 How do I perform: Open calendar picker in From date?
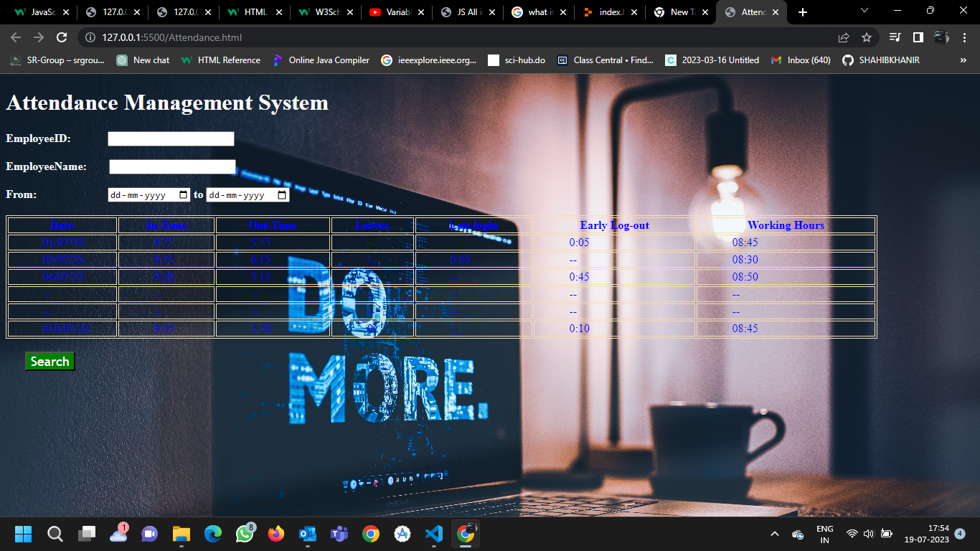coord(184,195)
